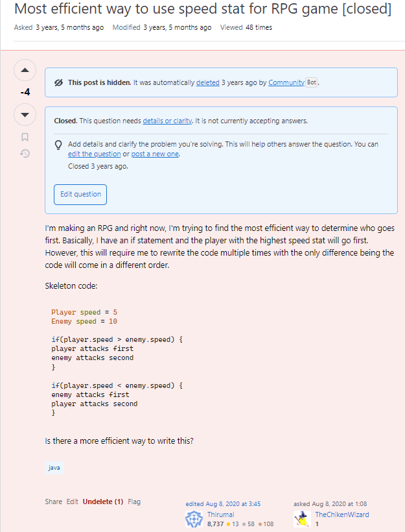Click Edit below the question tags
The height and width of the screenshot is (532, 405).
point(72,502)
